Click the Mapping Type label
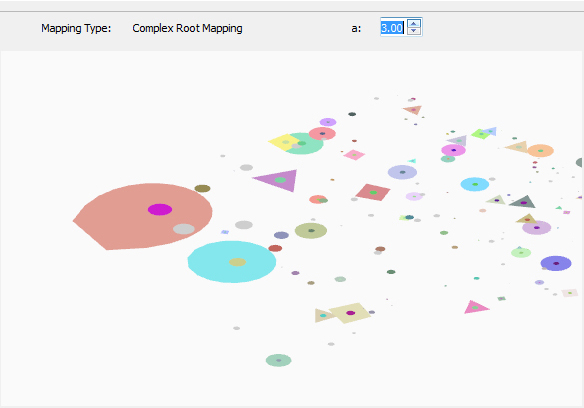Viewport: 584px width, 408px height. (76, 28)
